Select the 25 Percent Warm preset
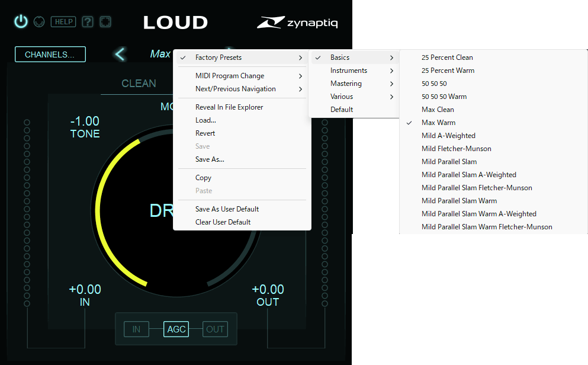Viewport: 588px width, 365px height. tap(493, 71)
